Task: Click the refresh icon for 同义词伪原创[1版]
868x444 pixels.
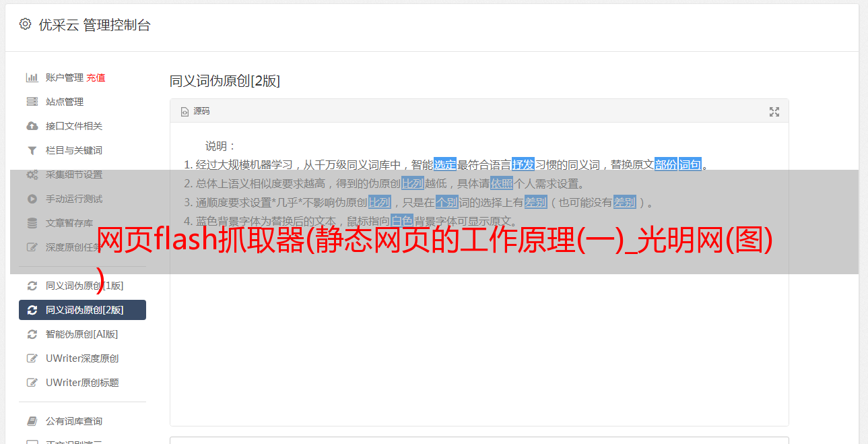Action: pyautogui.click(x=32, y=286)
